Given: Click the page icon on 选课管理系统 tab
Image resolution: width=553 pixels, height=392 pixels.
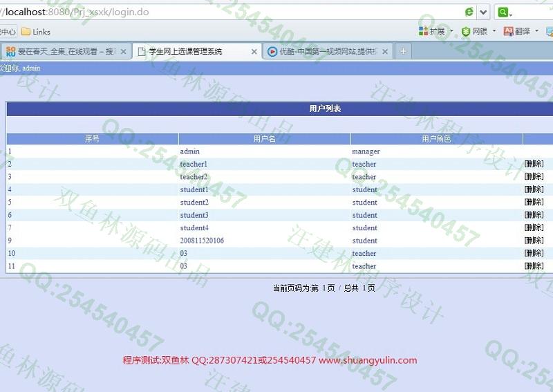Looking at the screenshot, I should click(x=142, y=52).
